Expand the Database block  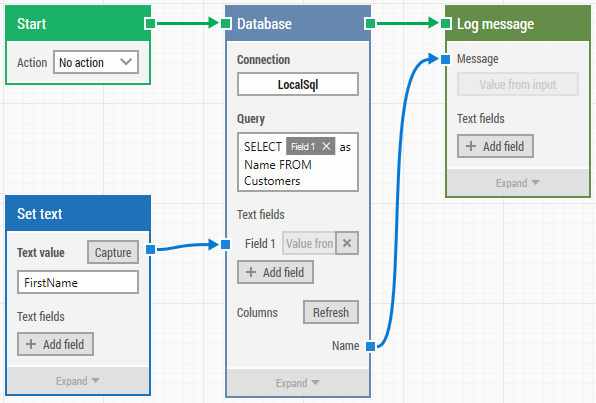coord(298,383)
